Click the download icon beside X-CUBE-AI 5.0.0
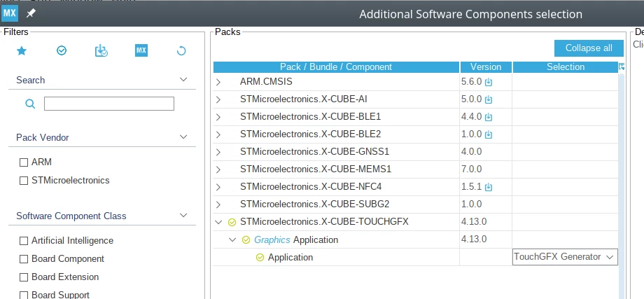This screenshot has width=644, height=299. (489, 100)
